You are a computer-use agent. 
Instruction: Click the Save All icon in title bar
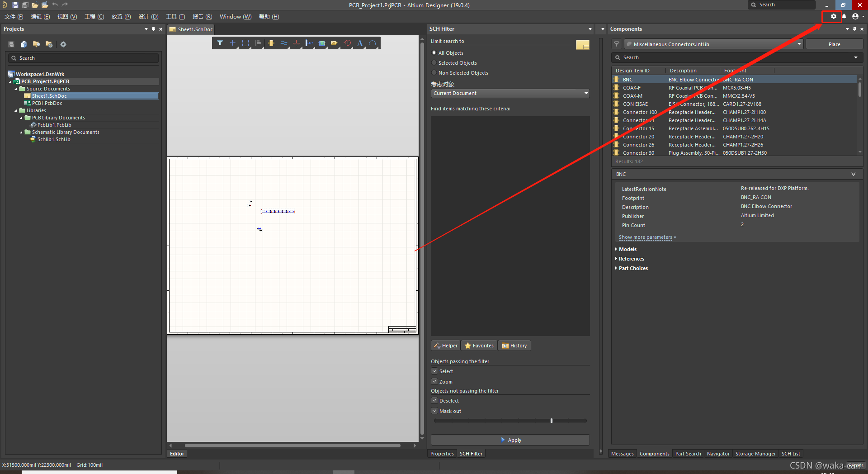(25, 5)
